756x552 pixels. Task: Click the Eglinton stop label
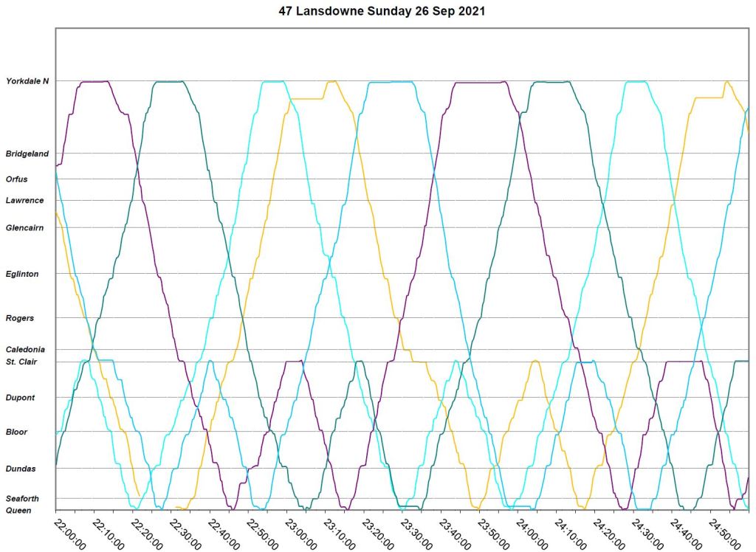point(22,275)
